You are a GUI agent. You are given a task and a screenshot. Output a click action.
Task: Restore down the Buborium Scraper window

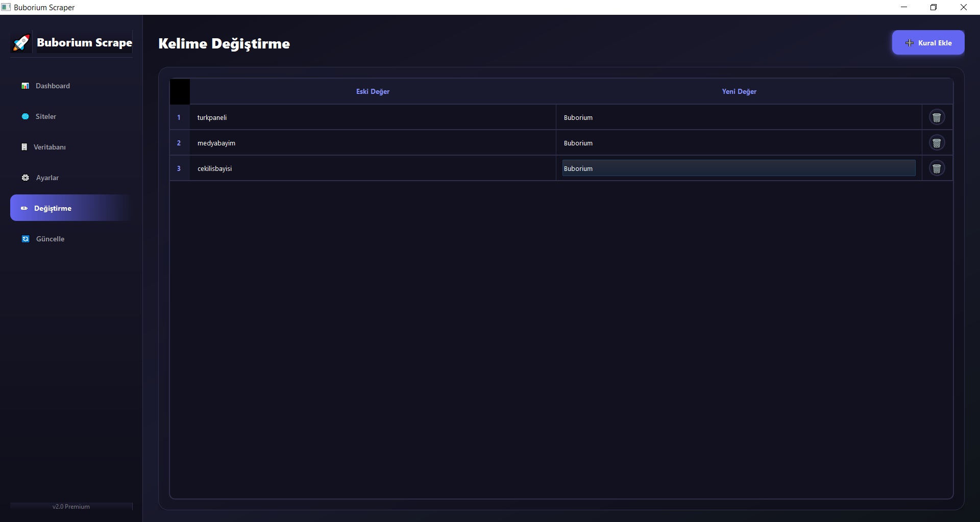[x=934, y=7]
